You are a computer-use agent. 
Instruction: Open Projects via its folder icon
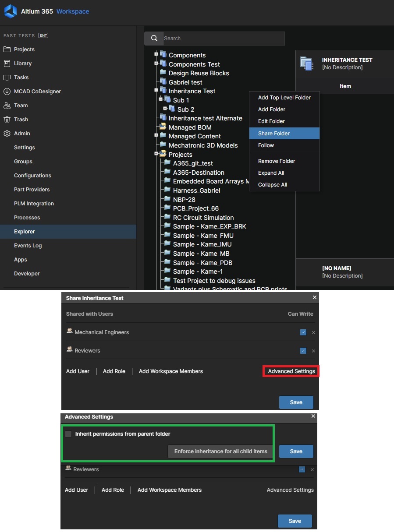click(x=7, y=49)
